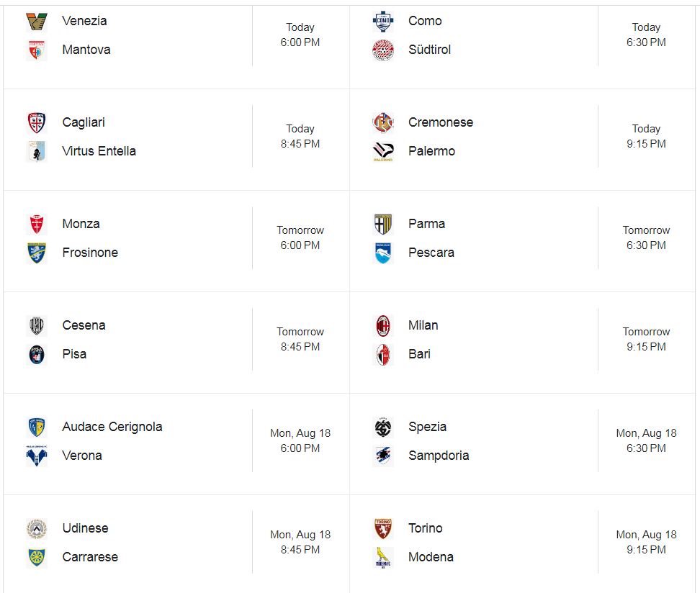This screenshot has width=700, height=593.
Task: Click the Modena canary logo
Action: tap(383, 557)
